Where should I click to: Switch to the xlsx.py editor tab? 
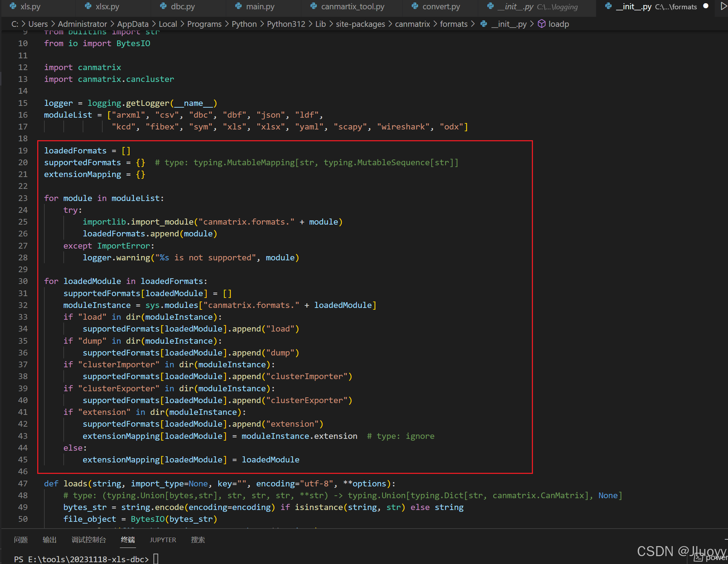click(107, 6)
